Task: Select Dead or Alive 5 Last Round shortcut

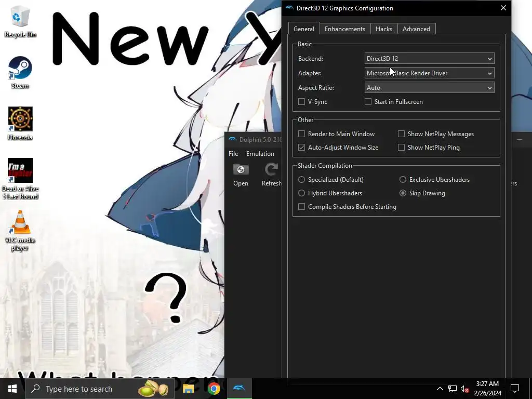Action: 20,179
